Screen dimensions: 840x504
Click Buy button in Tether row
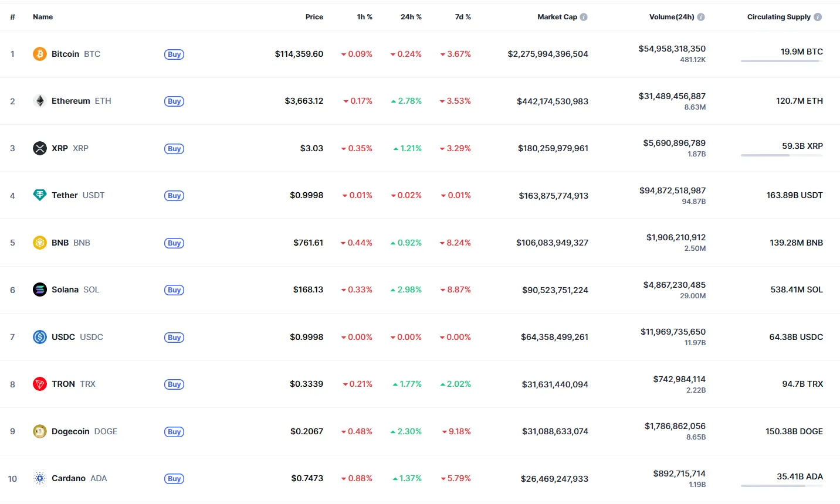coord(174,196)
